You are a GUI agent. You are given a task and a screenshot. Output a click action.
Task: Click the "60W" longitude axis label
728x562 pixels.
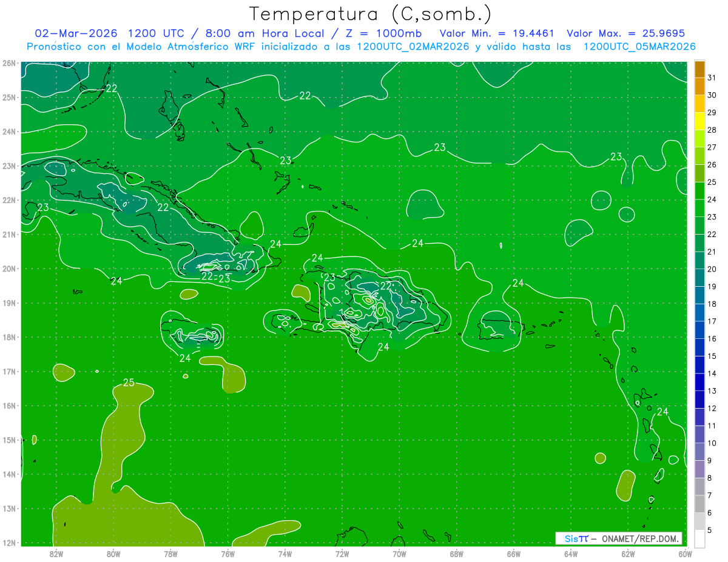(x=686, y=554)
